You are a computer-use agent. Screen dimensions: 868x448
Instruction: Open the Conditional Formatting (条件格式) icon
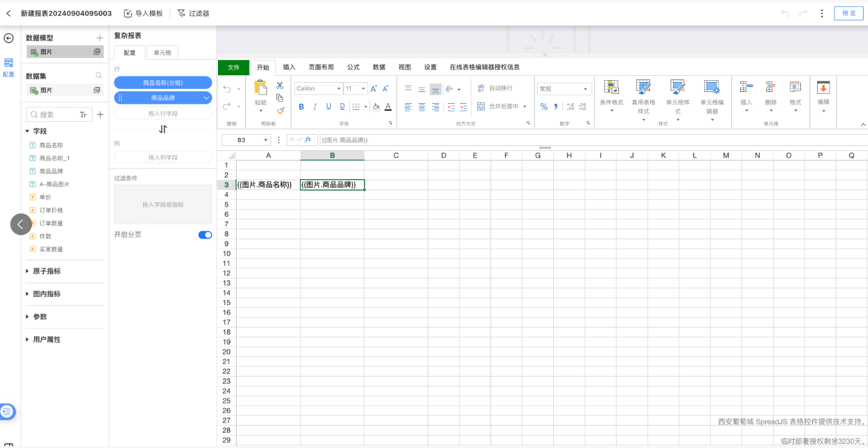(x=612, y=90)
